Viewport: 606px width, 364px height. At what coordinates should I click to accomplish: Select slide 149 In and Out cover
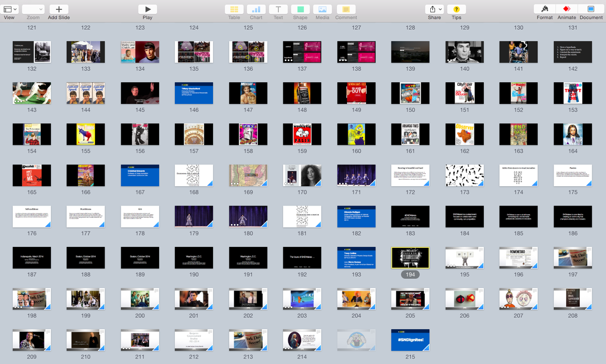[x=357, y=93]
